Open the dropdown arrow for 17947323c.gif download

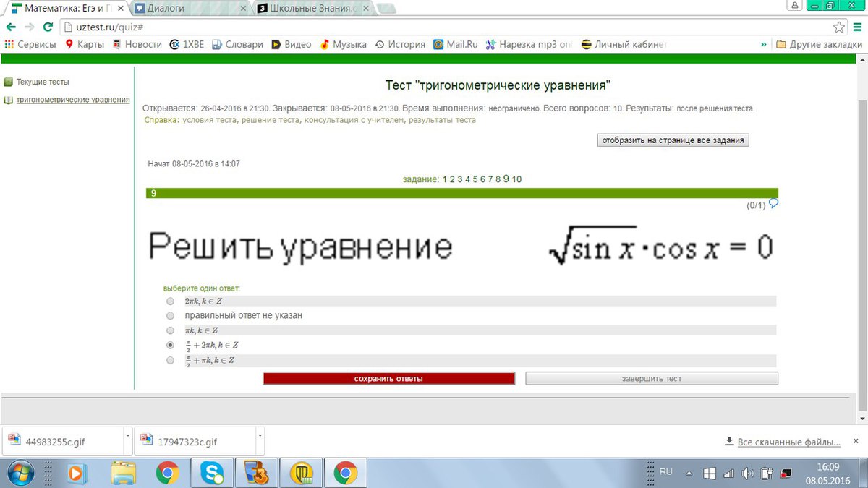259,437
